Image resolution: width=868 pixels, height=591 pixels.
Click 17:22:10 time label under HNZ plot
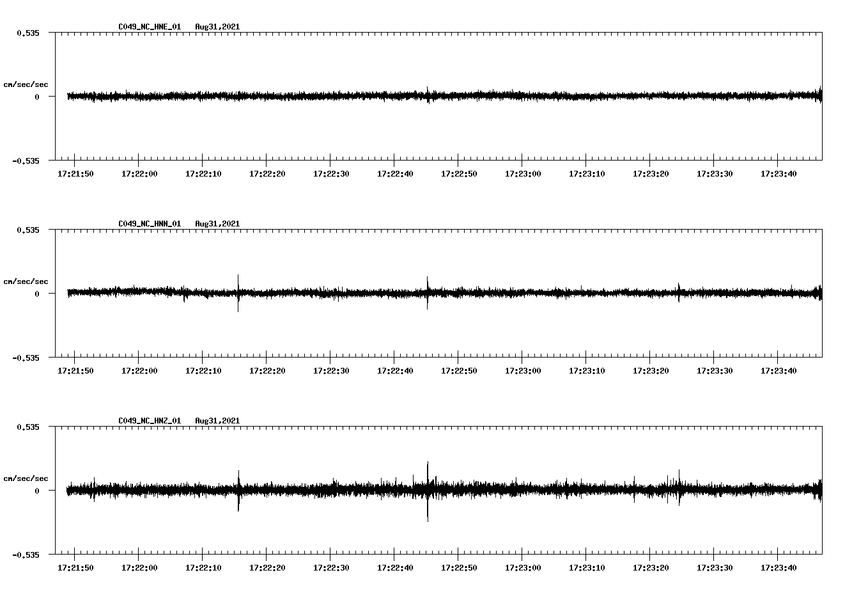[x=203, y=567]
